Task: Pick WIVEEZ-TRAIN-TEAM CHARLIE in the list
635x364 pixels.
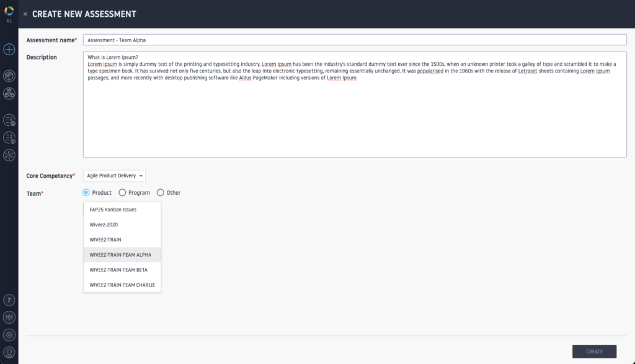Action: [122, 285]
